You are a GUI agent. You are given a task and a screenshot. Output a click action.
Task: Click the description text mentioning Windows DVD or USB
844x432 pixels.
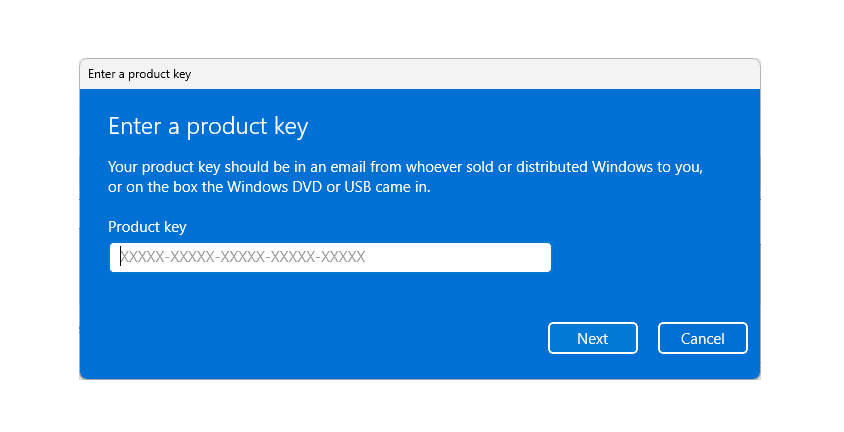tap(405, 177)
